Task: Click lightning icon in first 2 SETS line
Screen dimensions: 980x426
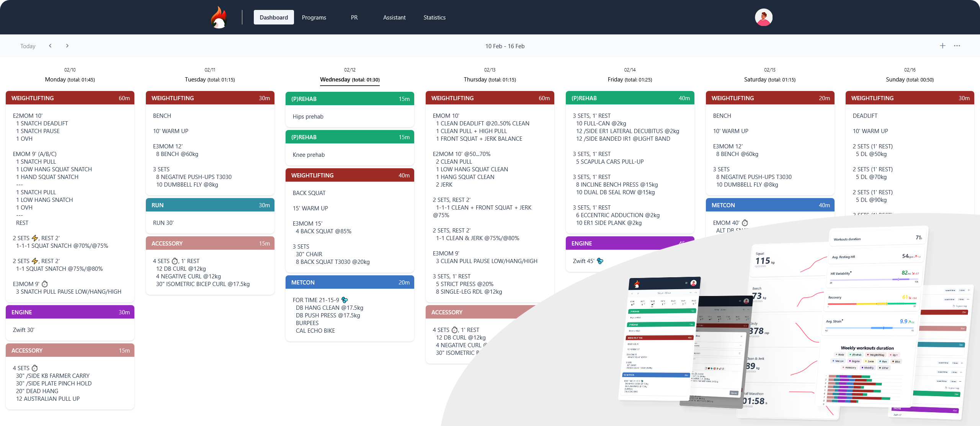Action: coord(35,238)
